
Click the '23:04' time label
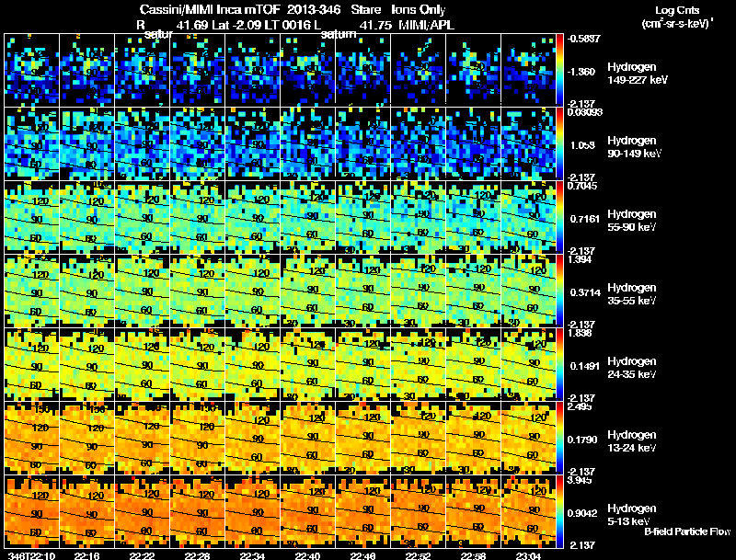pyautogui.click(x=528, y=556)
